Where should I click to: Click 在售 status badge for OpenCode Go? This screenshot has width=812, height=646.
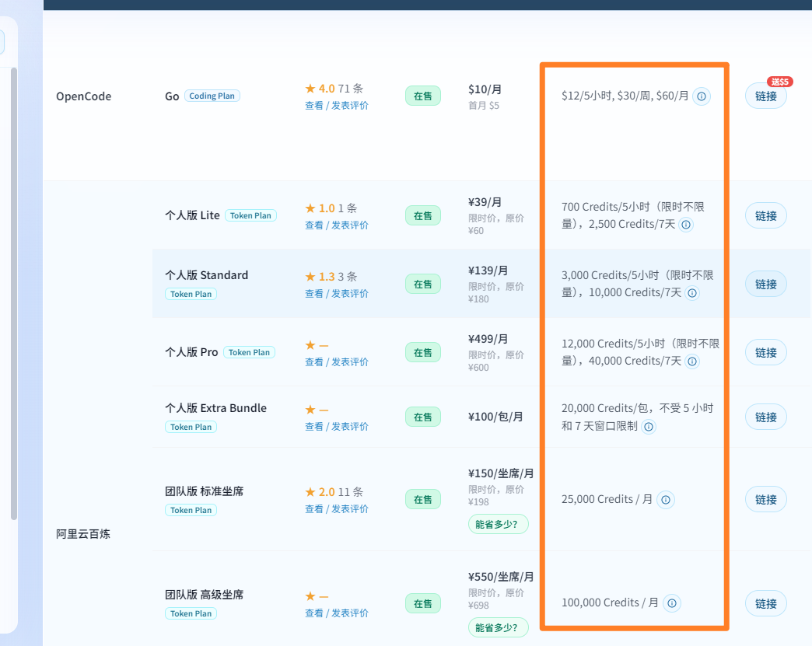point(423,96)
